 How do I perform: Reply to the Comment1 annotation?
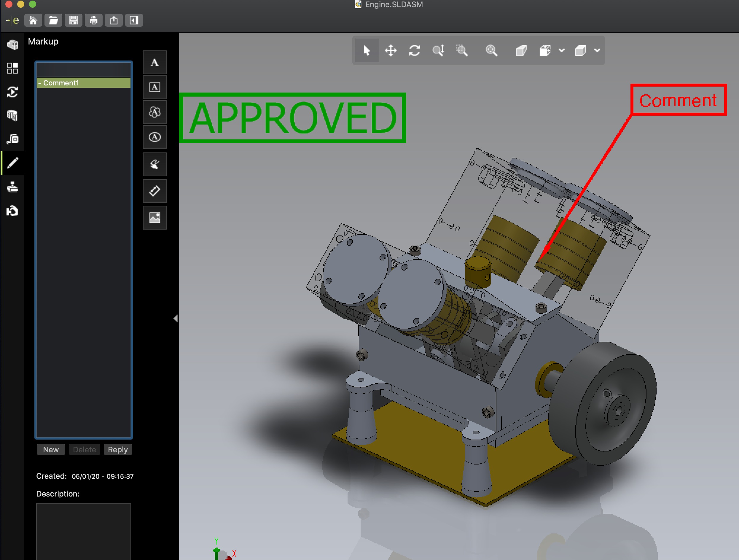tap(117, 449)
